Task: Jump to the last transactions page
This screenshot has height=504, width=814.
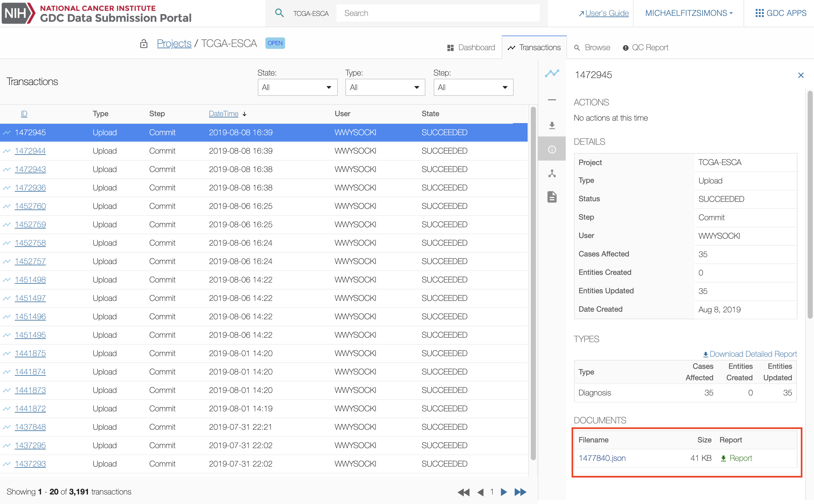Action: tap(520, 492)
